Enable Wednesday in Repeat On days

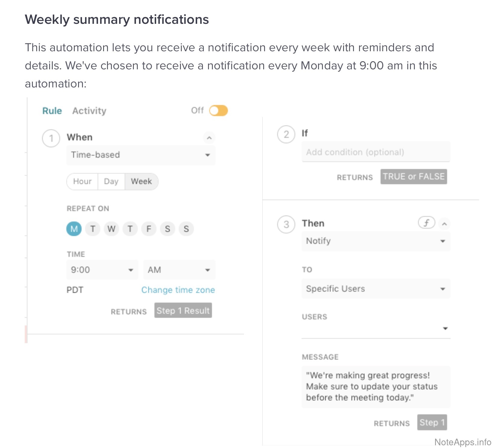coord(111,229)
